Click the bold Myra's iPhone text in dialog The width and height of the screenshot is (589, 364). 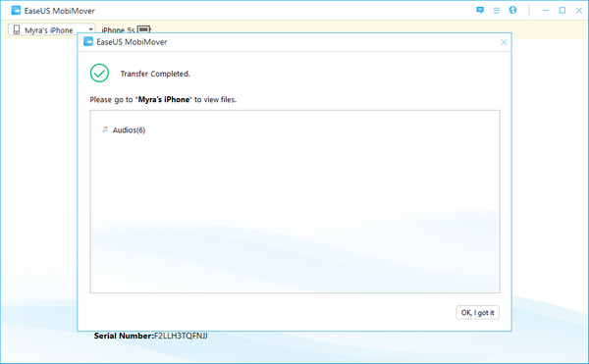[164, 99]
